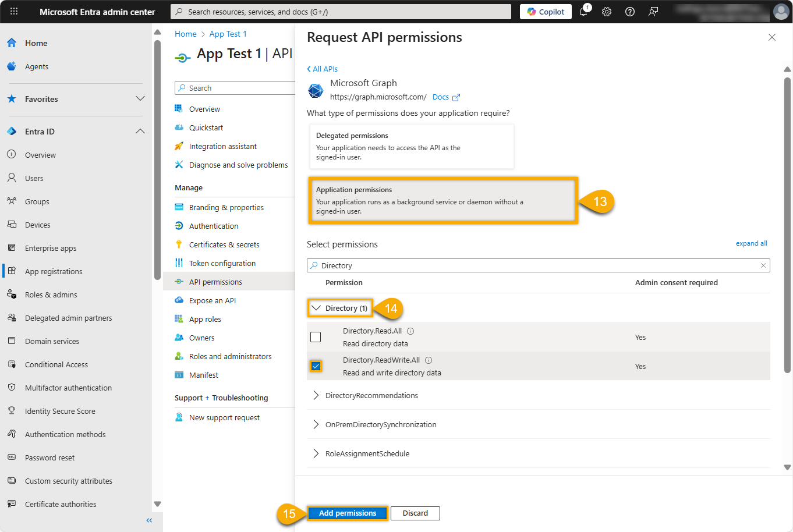Click the Add permissions button

click(x=348, y=513)
